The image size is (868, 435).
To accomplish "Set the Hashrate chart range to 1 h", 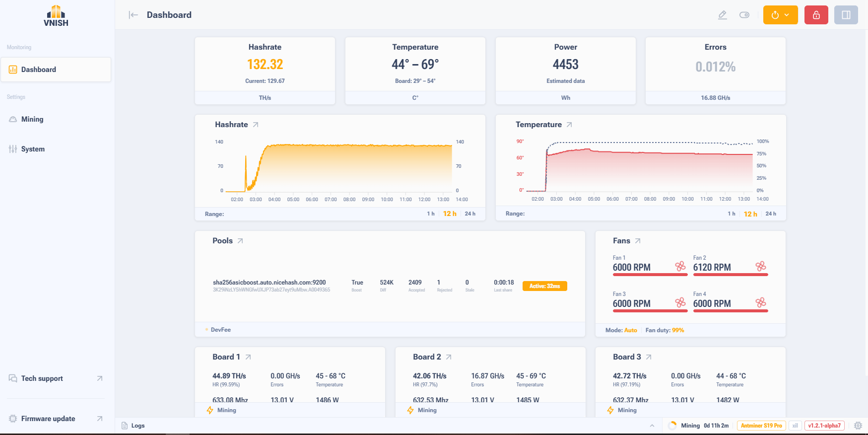I will click(431, 214).
